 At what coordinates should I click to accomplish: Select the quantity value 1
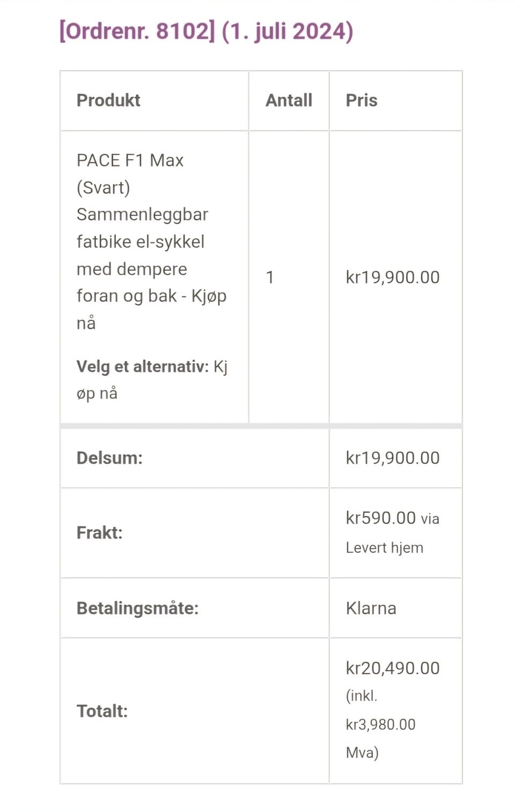coord(270,277)
